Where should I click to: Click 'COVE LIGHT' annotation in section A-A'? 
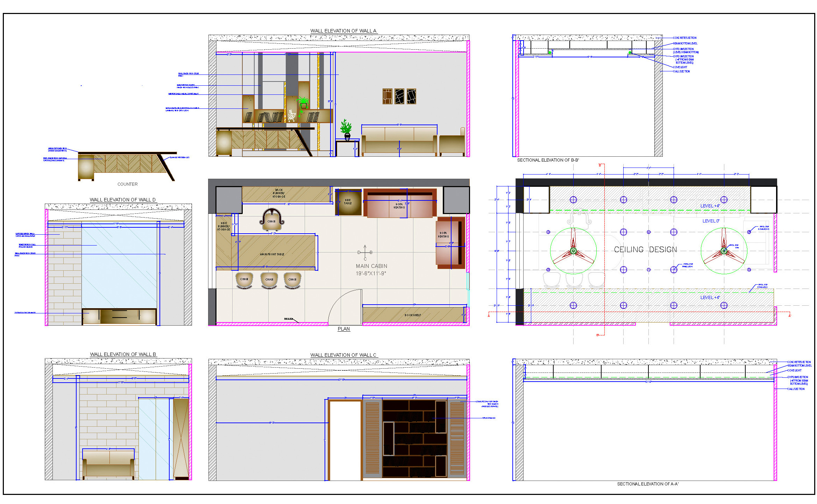[x=794, y=370]
